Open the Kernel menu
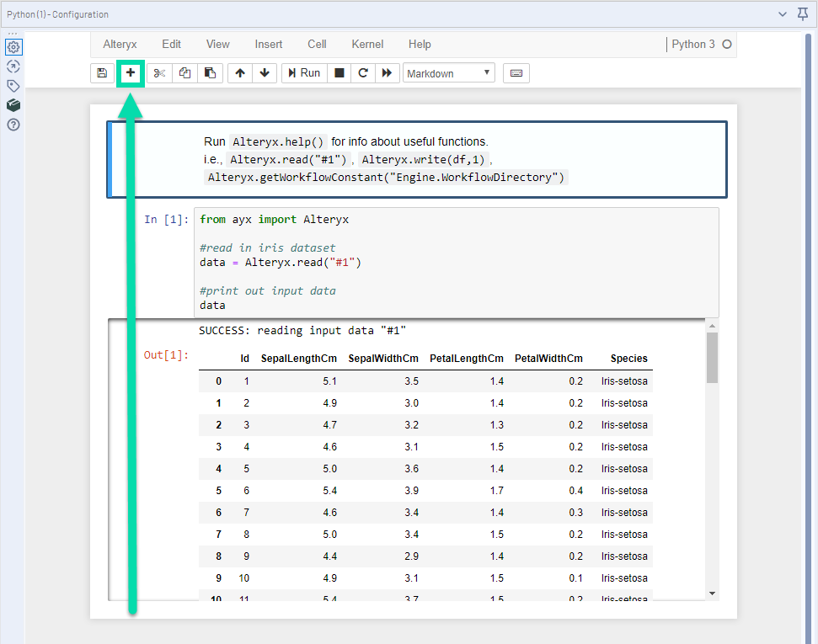 (x=367, y=45)
